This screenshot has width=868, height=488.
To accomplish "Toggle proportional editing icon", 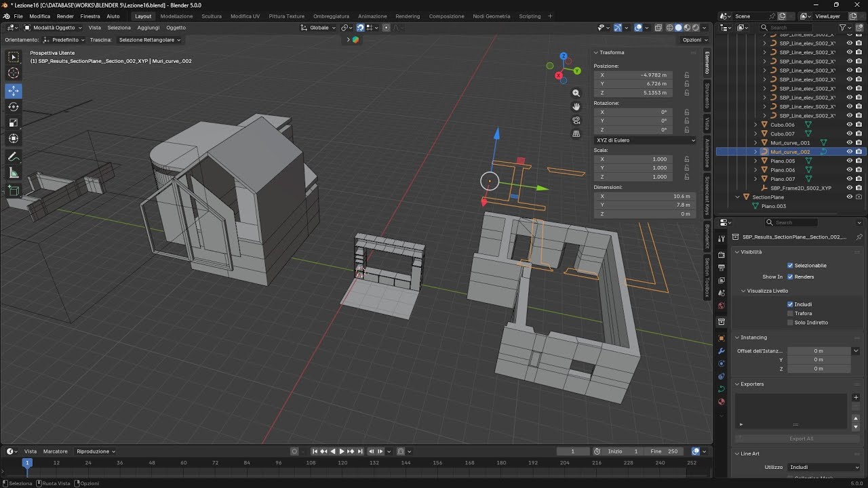I will click(386, 28).
